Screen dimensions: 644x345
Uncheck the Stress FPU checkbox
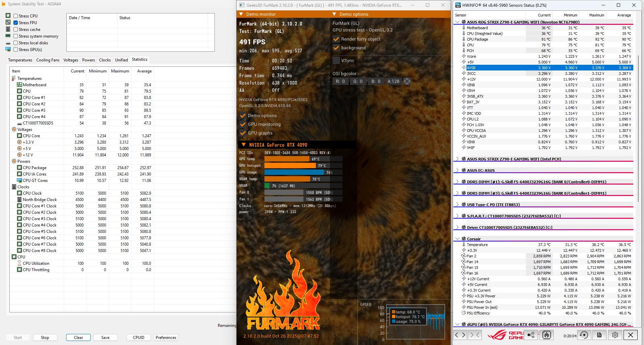(x=15, y=22)
